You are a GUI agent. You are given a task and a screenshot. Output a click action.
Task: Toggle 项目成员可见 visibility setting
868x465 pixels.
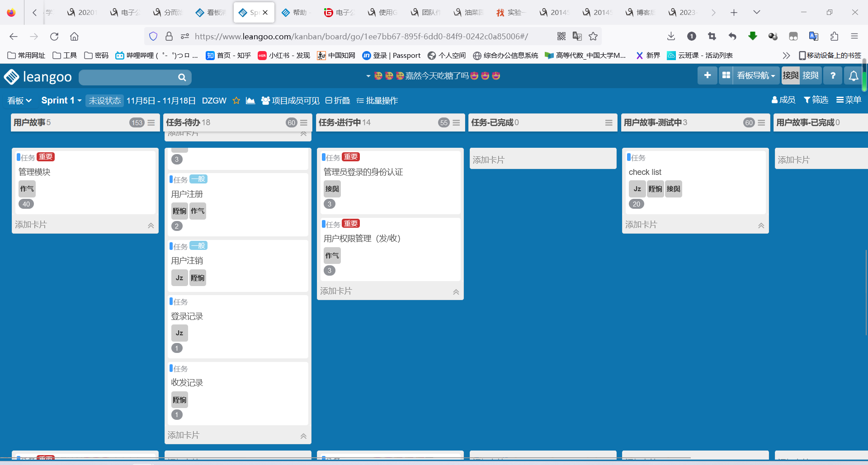click(x=290, y=100)
